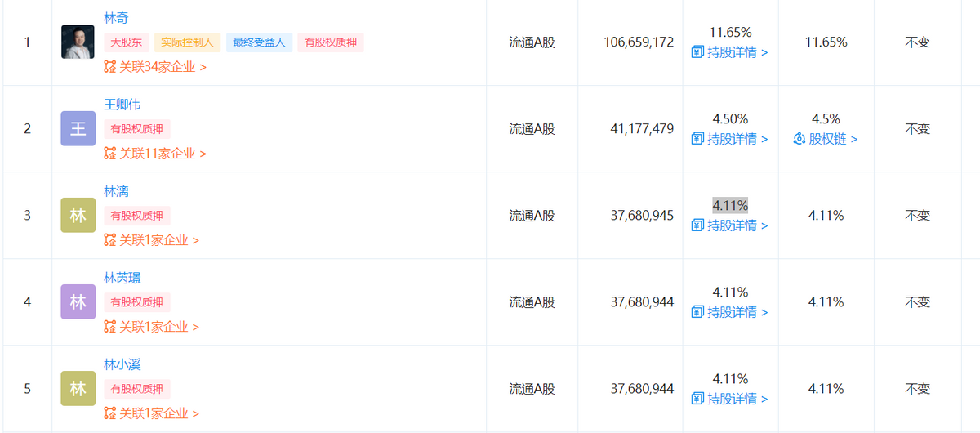Click the 股权链 icon in 王卿伟's row

coord(800,139)
